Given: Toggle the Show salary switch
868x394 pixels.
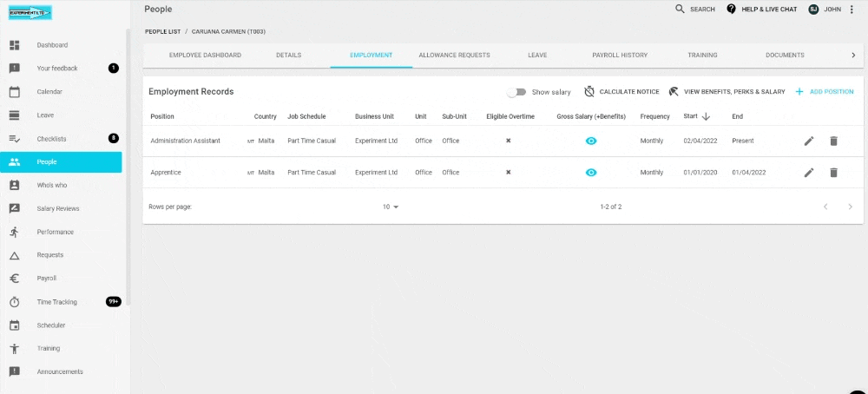Looking at the screenshot, I should (x=516, y=92).
